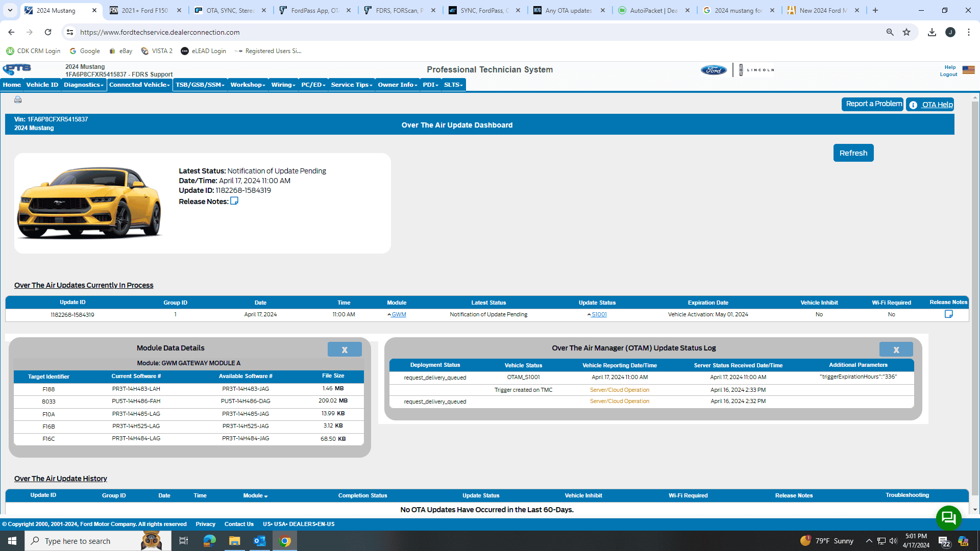Viewport: 980px width, 551px height.
Task: Click the Refresh button
Action: [853, 153]
